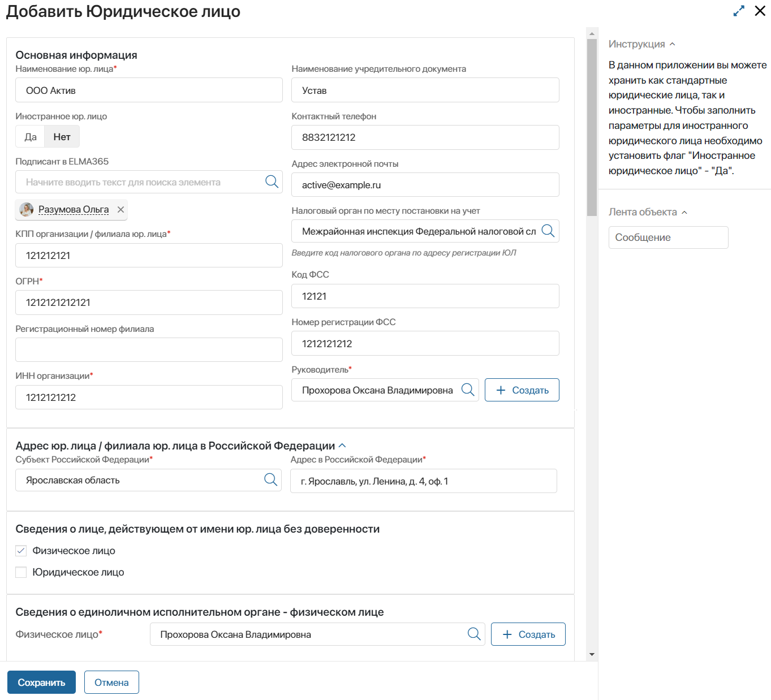The height and width of the screenshot is (700, 771).
Task: Click Создать next to Руководитель field
Action: pyautogui.click(x=522, y=390)
